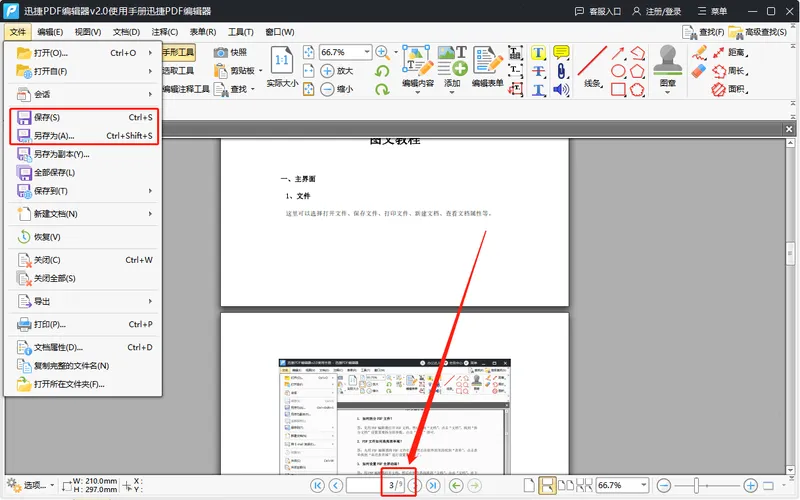The image size is (800, 500).
Task: Click the Zoom Out (缩小) minus button
Action: pyautogui.click(x=337, y=89)
